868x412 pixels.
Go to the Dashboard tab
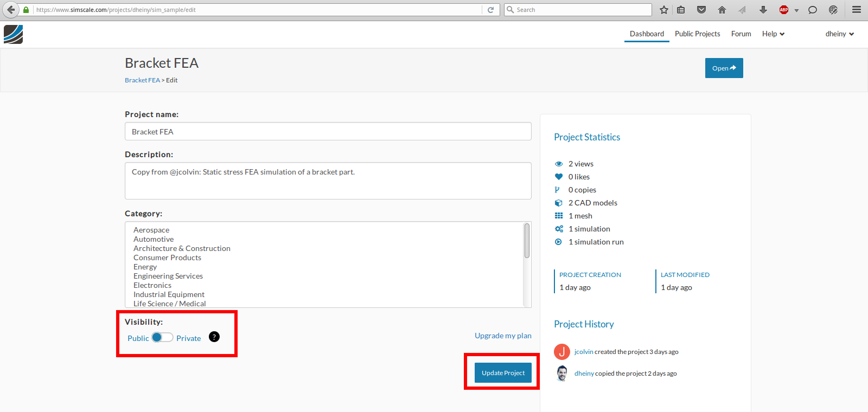click(x=647, y=34)
